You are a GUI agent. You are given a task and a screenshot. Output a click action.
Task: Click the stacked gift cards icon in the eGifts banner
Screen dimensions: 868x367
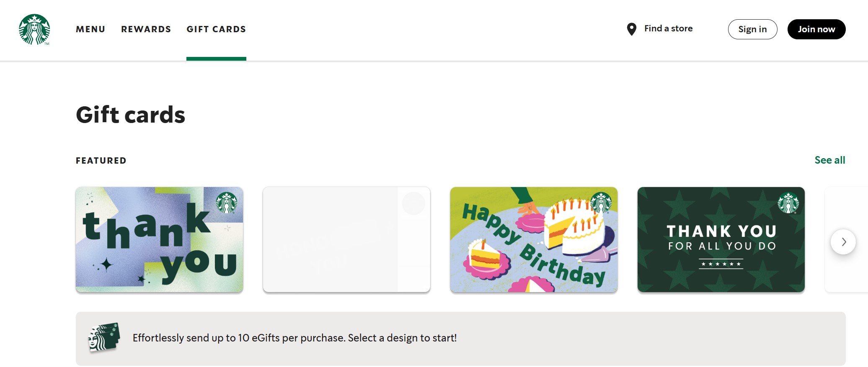point(104,337)
